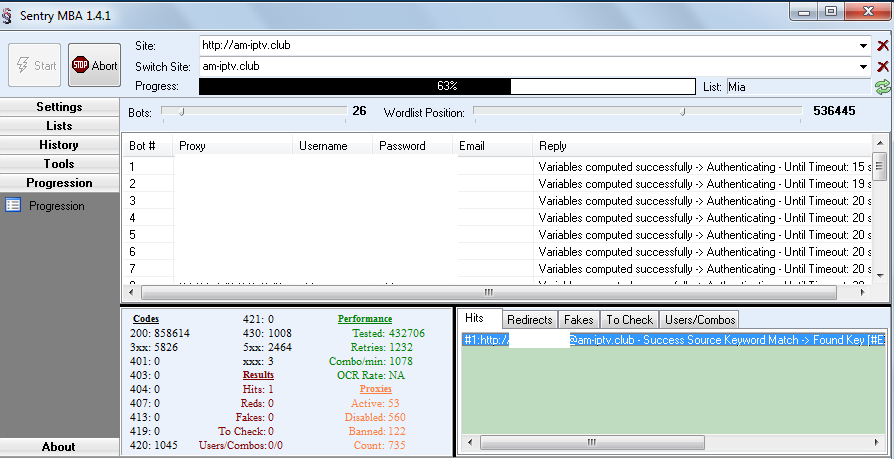894x459 pixels.
Task: Open the Switch Site dropdown arrow
Action: pos(864,67)
